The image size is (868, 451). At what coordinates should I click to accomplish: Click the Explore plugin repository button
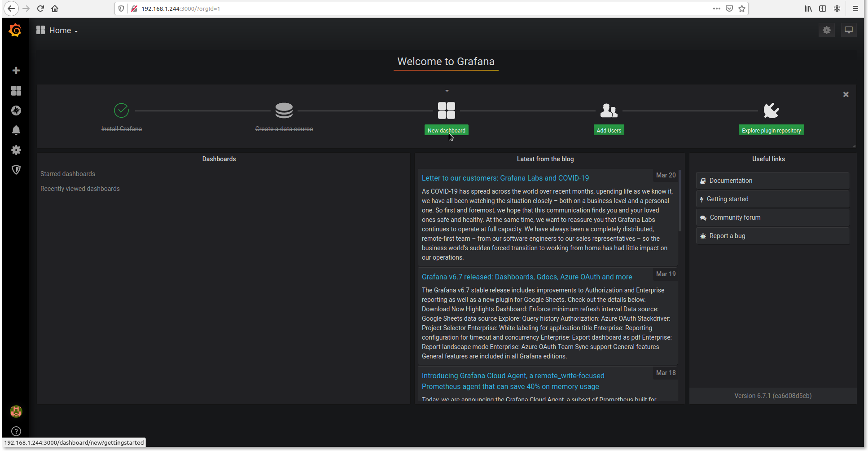coord(771,130)
